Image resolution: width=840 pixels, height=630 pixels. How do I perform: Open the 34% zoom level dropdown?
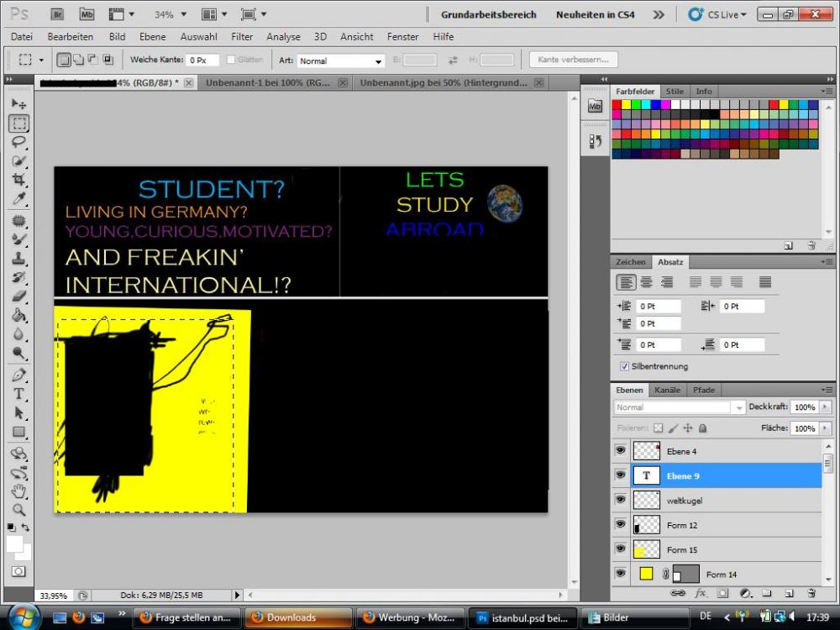coord(183,15)
